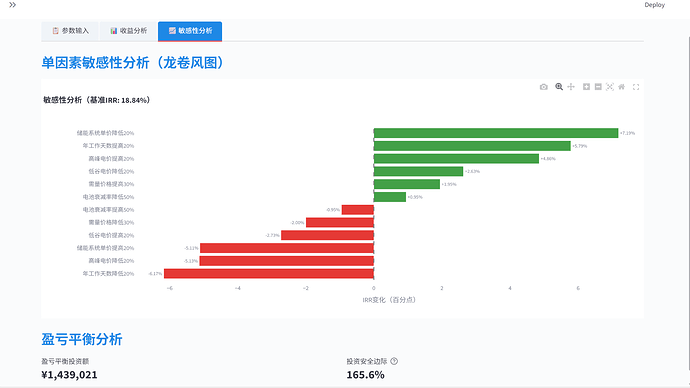The height and width of the screenshot is (388, 690).
Task: Reset axes using the home icon
Action: coord(621,87)
